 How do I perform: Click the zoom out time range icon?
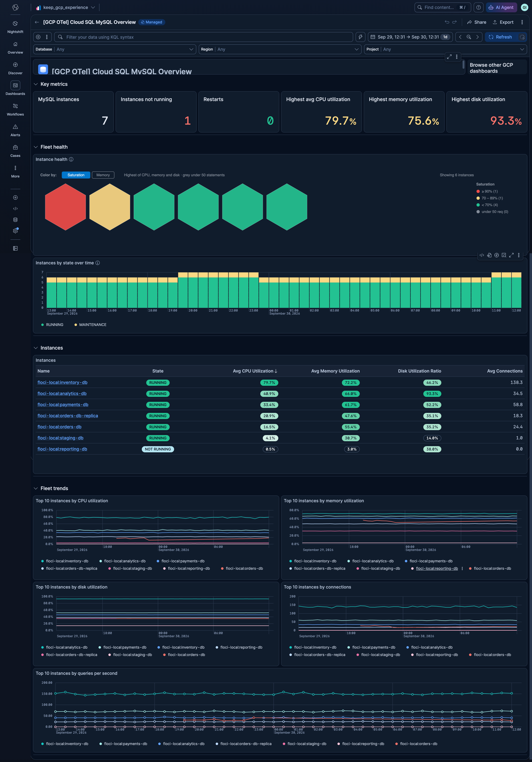(469, 37)
